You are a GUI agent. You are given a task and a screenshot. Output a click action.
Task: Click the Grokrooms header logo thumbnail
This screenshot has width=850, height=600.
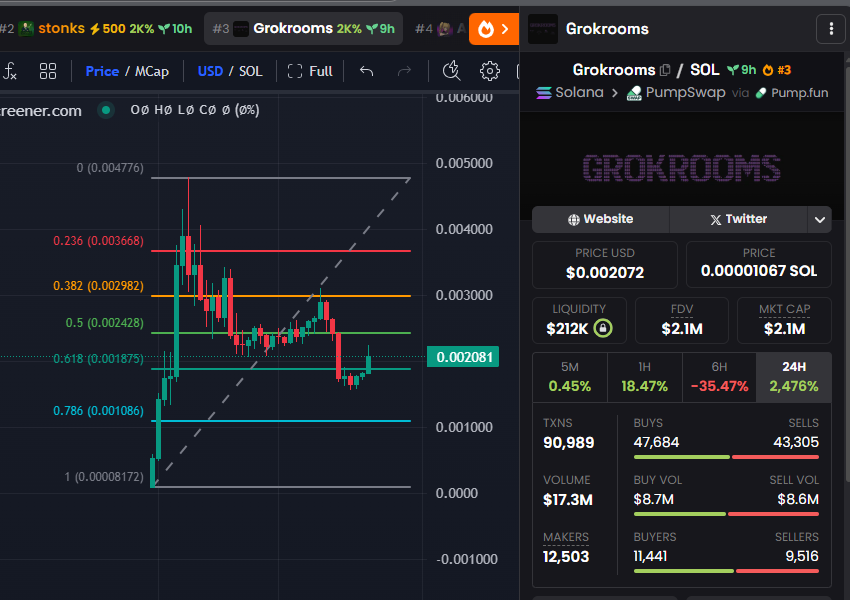[543, 29]
